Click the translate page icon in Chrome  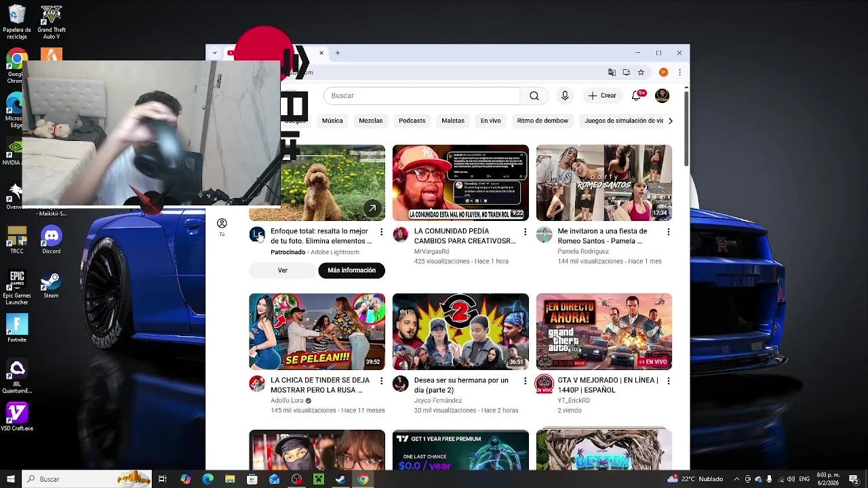612,73
